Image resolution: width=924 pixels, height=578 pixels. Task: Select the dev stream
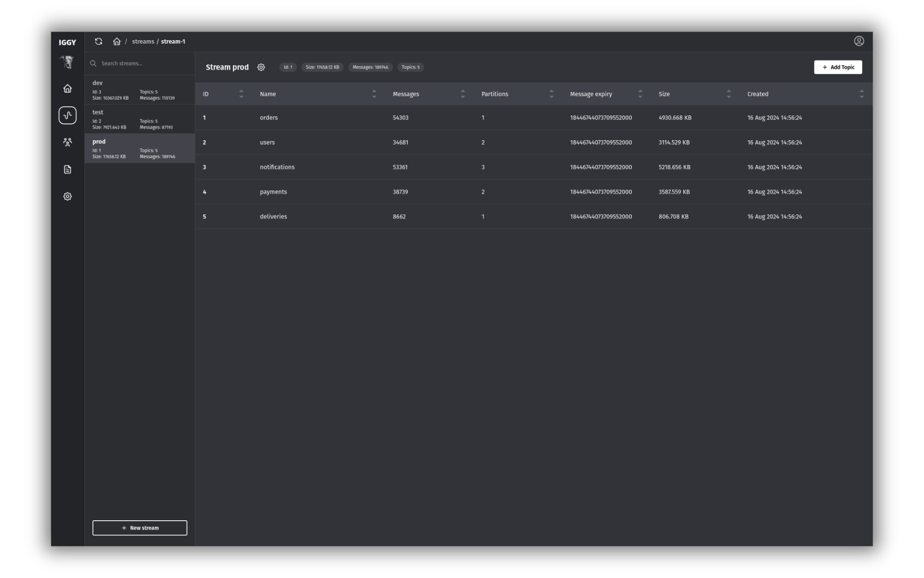pyautogui.click(x=139, y=90)
